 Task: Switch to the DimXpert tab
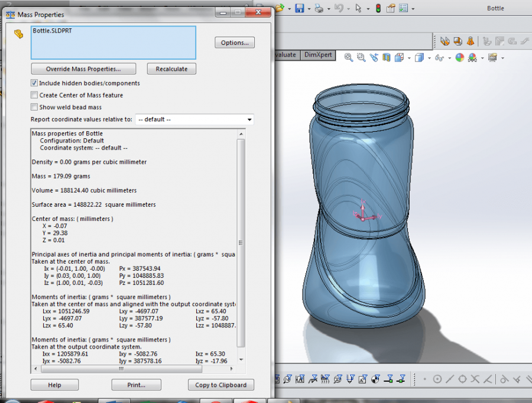[318, 54]
